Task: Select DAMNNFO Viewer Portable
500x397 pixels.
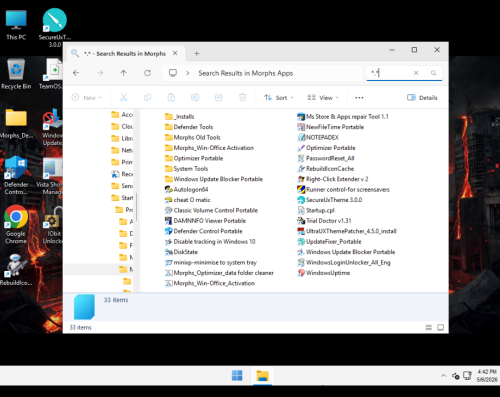Action: [x=205, y=221]
